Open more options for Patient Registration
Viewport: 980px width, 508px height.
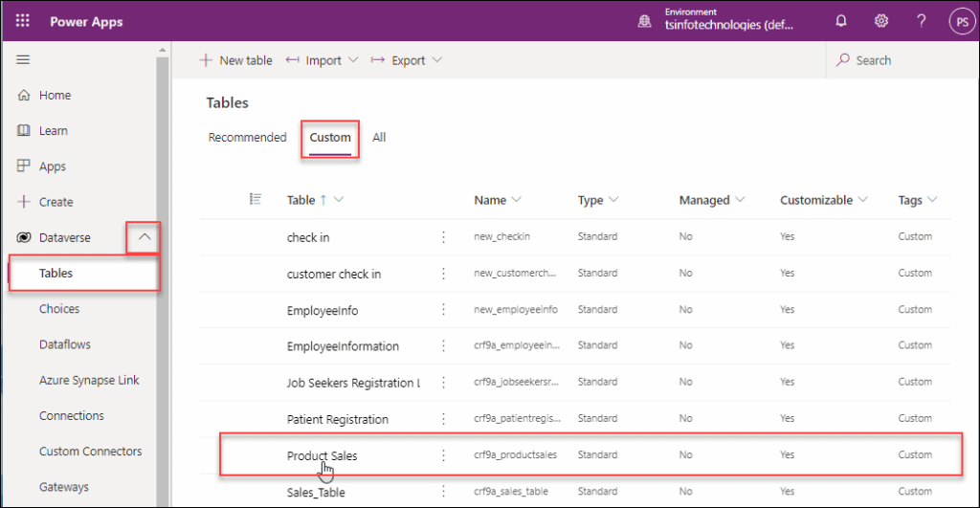[444, 419]
